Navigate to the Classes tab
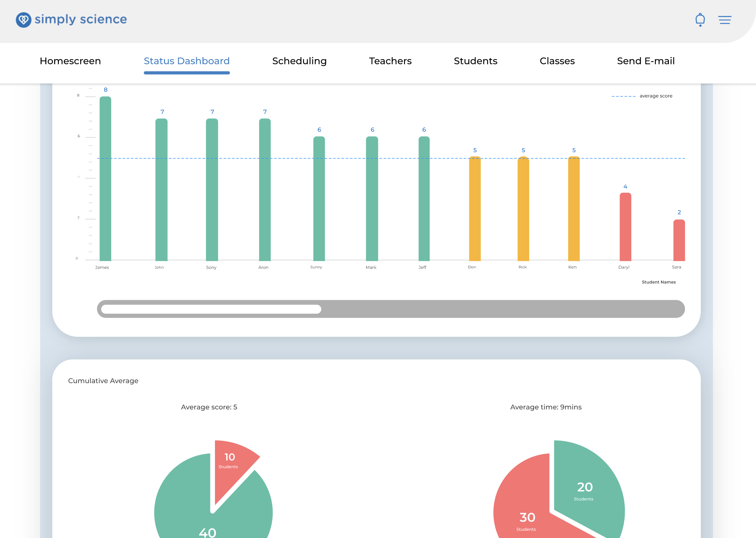 (557, 61)
